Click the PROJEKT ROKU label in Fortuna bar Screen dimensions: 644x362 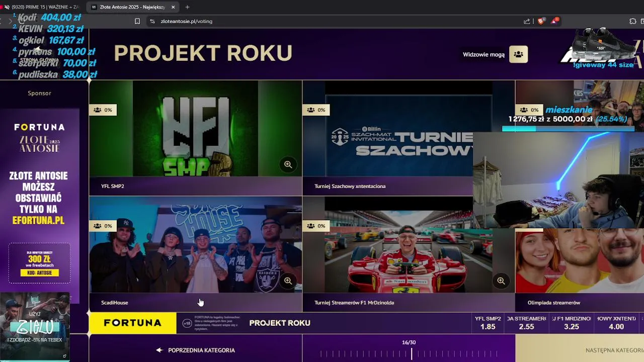[280, 323]
